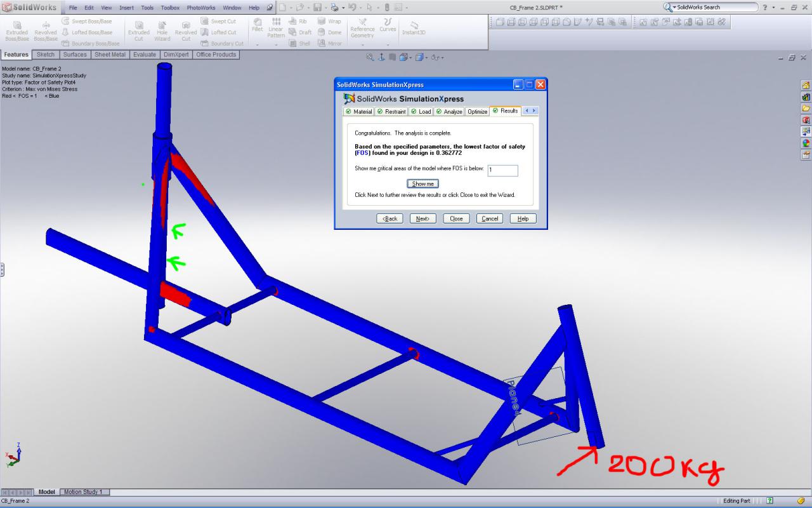The width and height of the screenshot is (812, 508).
Task: Select the Draft feature
Action: pos(300,32)
